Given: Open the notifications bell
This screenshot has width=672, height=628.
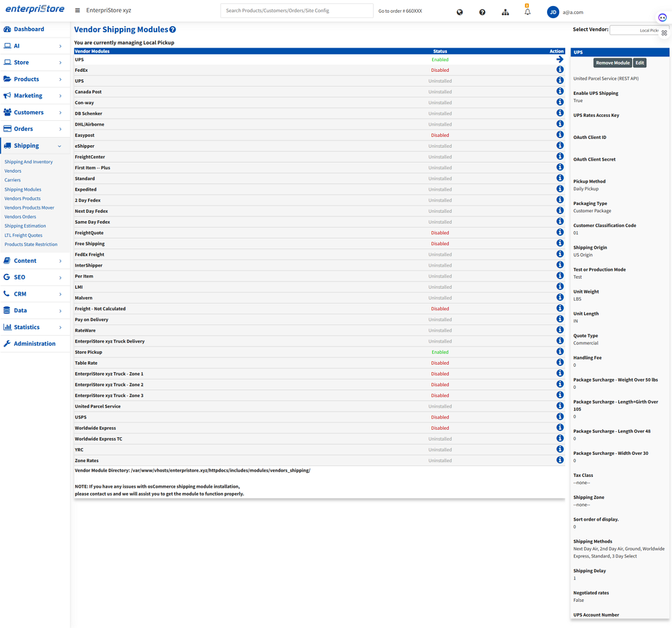Looking at the screenshot, I should [x=528, y=12].
